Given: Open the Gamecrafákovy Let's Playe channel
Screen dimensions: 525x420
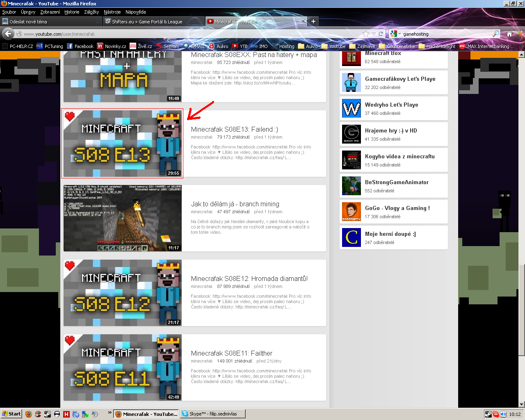Looking at the screenshot, I should point(400,79).
